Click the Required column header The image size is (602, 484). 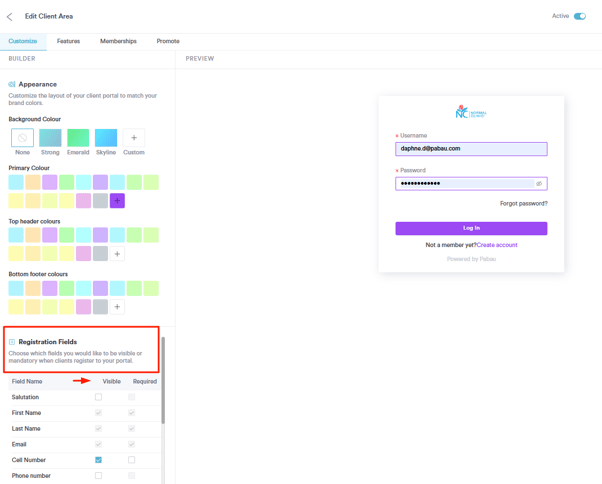coord(145,382)
